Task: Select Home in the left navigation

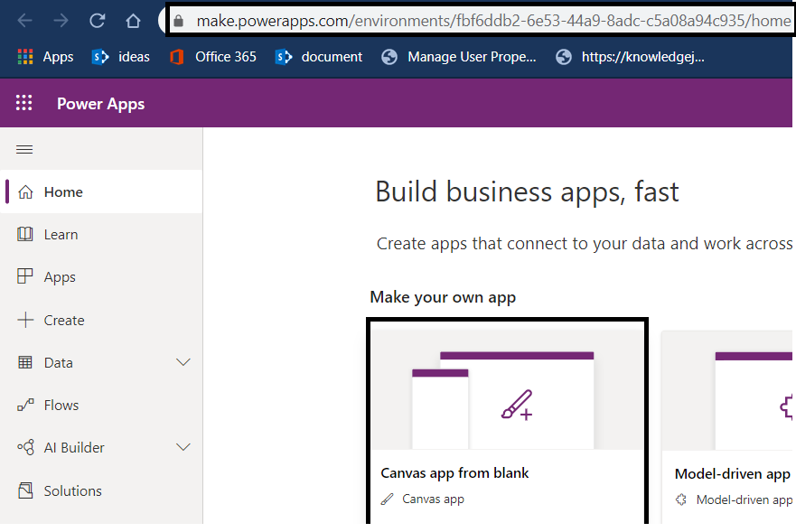Action: tap(101, 191)
